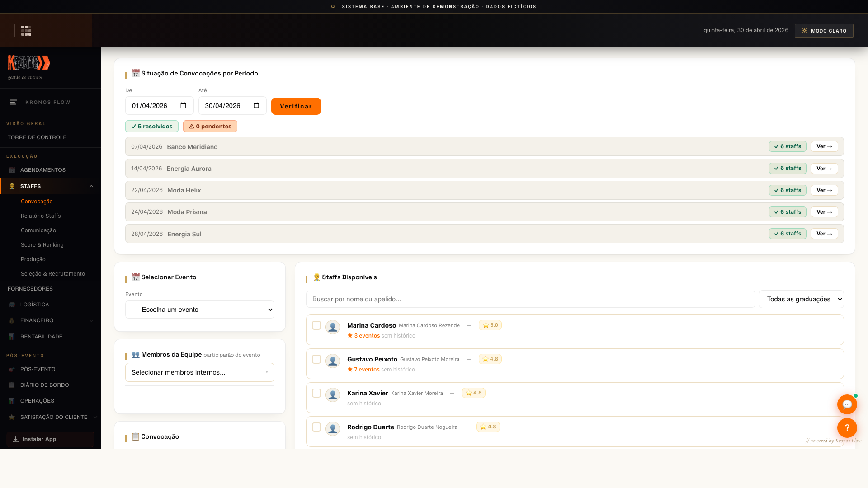Screen dimensions: 868x488
Task: Click Marina Cardoso's 5.0 star rating
Action: [490, 325]
